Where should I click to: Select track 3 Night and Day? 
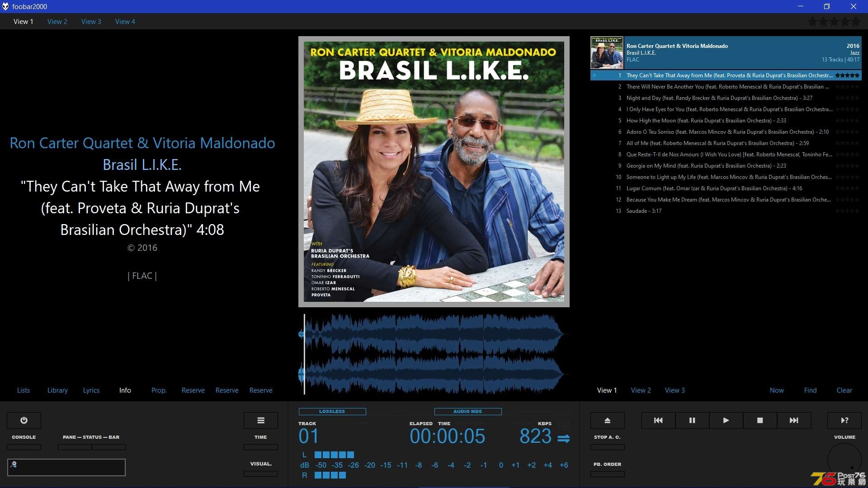coord(726,98)
